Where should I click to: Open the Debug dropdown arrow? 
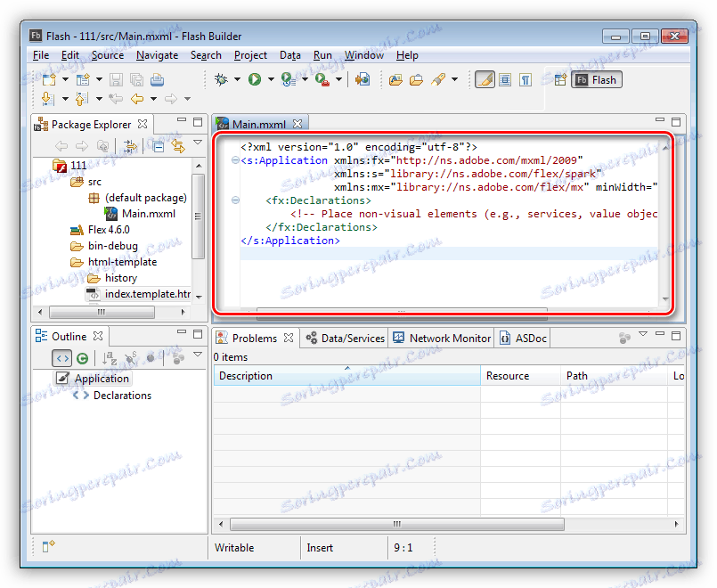237,79
